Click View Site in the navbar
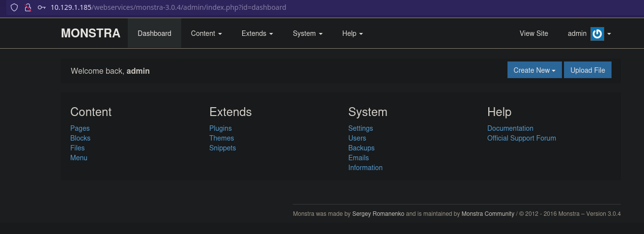 coord(533,33)
